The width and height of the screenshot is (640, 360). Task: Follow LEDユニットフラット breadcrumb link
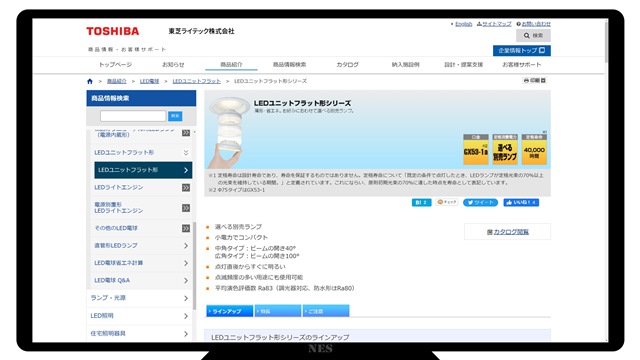196,81
